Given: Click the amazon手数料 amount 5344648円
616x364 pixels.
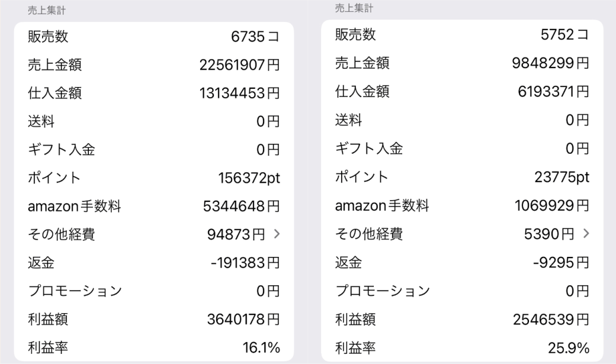Looking at the screenshot, I should (241, 206).
